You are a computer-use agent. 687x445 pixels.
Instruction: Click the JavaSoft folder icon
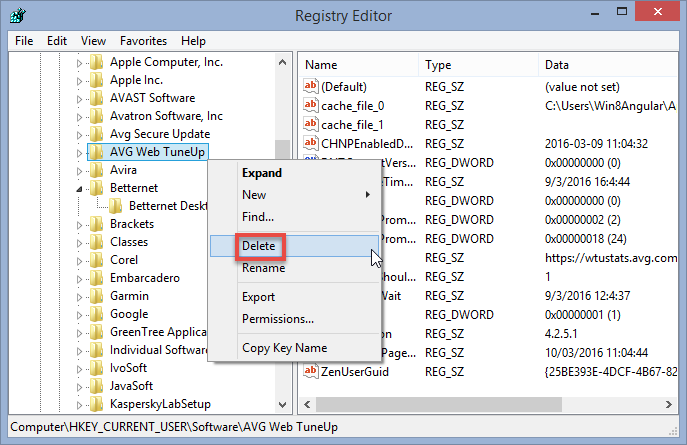click(x=96, y=386)
